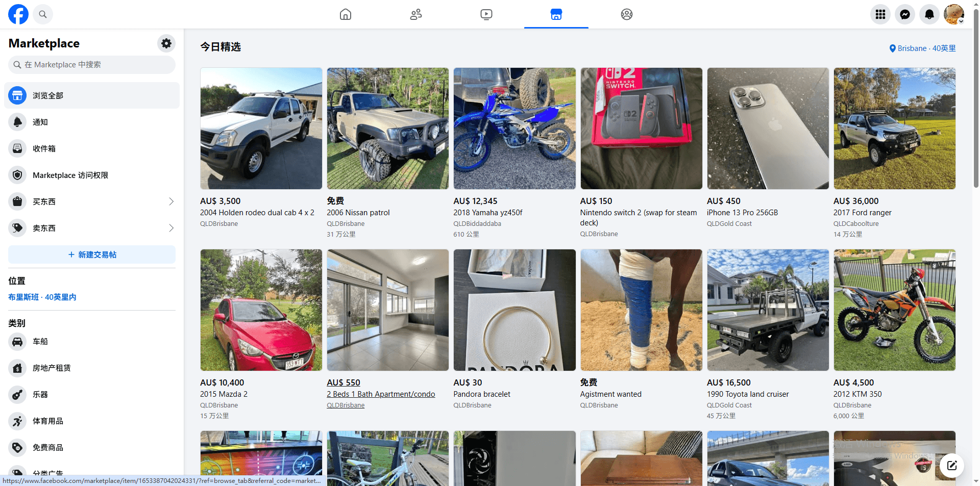Open Marketplace settings gear icon
Image resolution: width=980 pixels, height=486 pixels.
[x=166, y=43]
